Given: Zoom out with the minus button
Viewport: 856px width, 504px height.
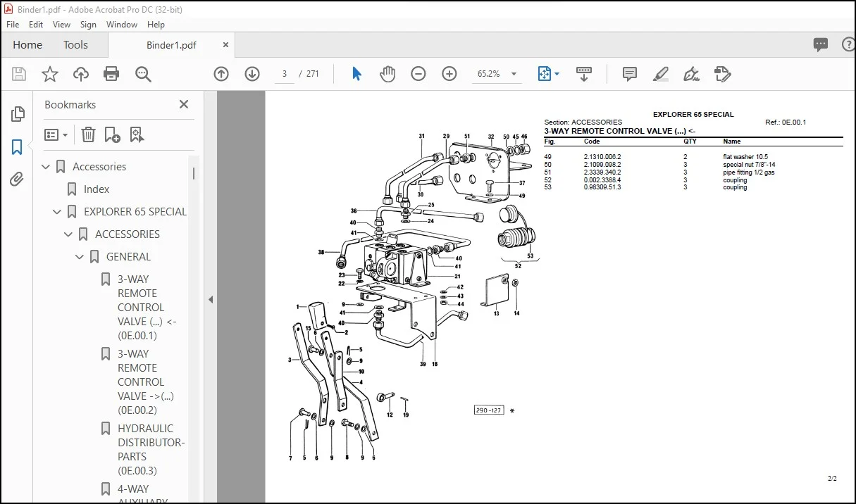Looking at the screenshot, I should tap(418, 74).
